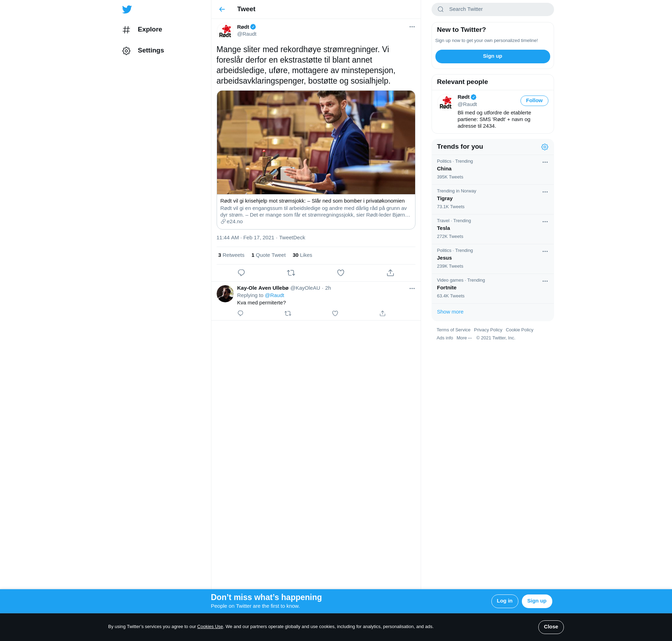Open Rødt avatar in Relevant people
This screenshot has width=672, height=641.
click(x=446, y=103)
